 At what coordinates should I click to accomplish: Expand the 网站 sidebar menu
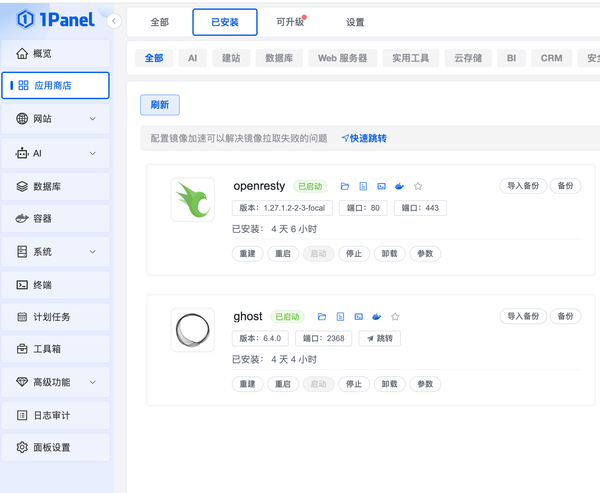tap(56, 119)
